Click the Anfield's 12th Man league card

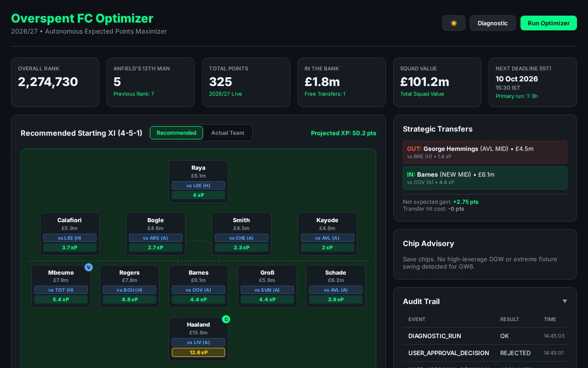tap(151, 82)
